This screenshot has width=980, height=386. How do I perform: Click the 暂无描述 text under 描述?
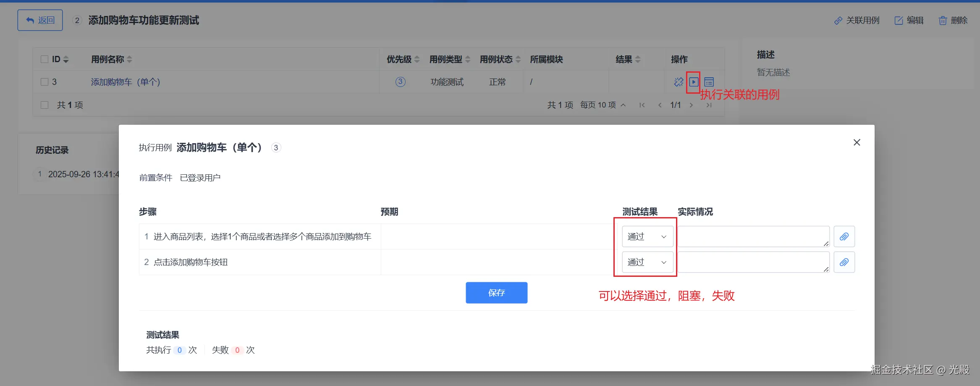pyautogui.click(x=773, y=72)
